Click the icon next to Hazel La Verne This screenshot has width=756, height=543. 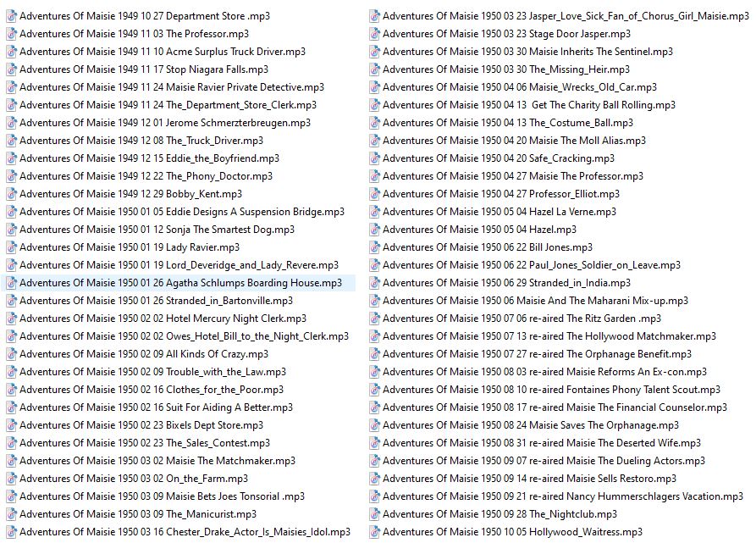point(374,212)
